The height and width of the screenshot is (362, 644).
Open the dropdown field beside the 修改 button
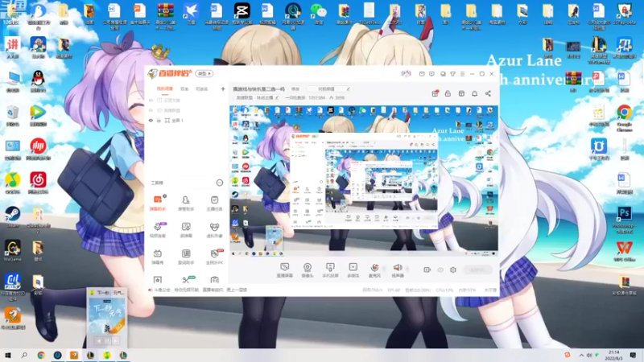tap(329, 88)
